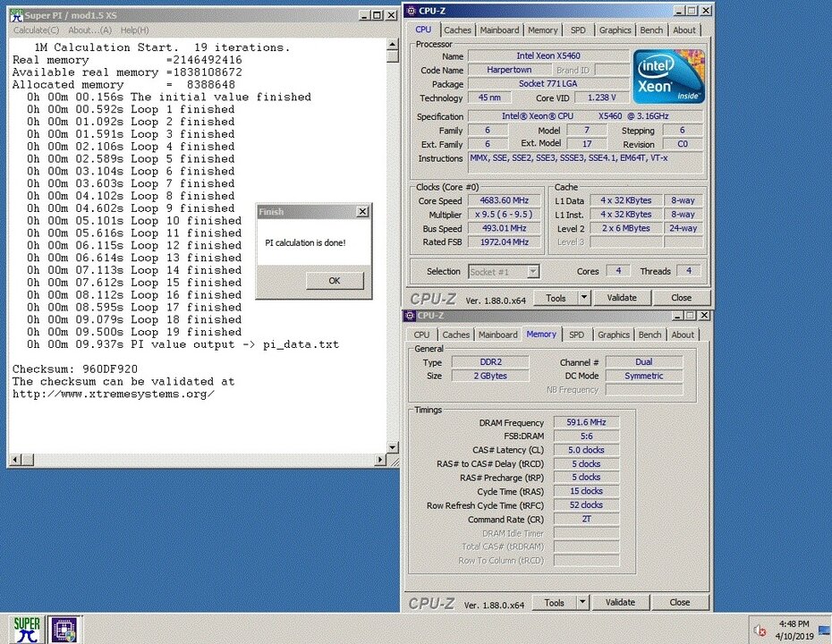832x644 pixels.
Task: Maximize the Super PI window
Action: pyautogui.click(x=377, y=15)
